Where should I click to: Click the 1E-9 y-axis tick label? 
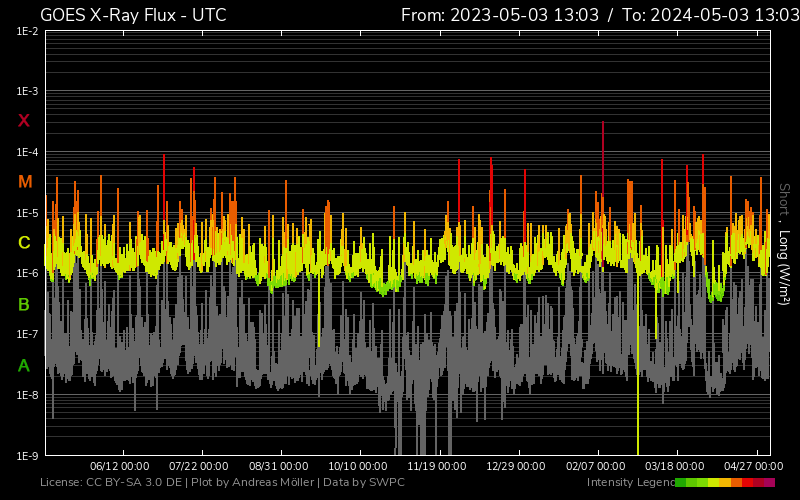27,456
